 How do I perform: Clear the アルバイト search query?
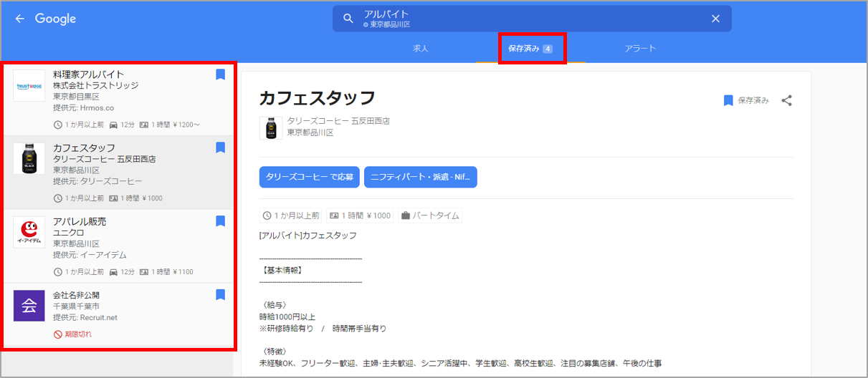(x=715, y=19)
